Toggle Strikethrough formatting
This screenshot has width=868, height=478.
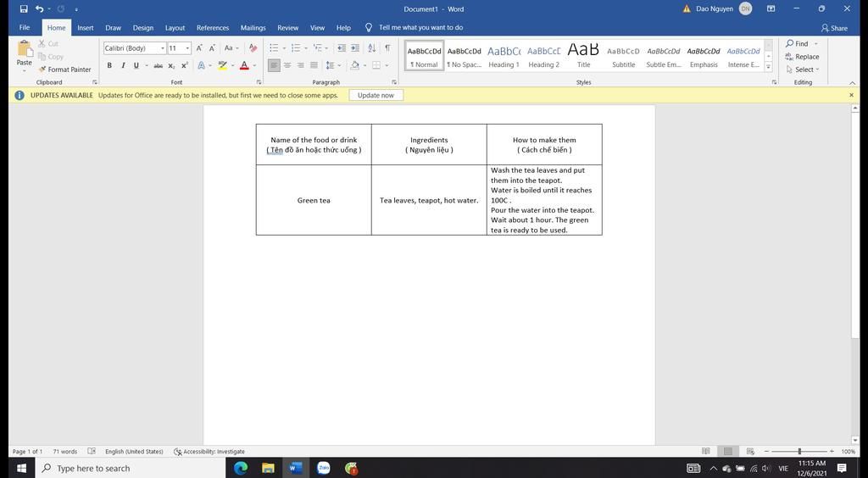158,65
